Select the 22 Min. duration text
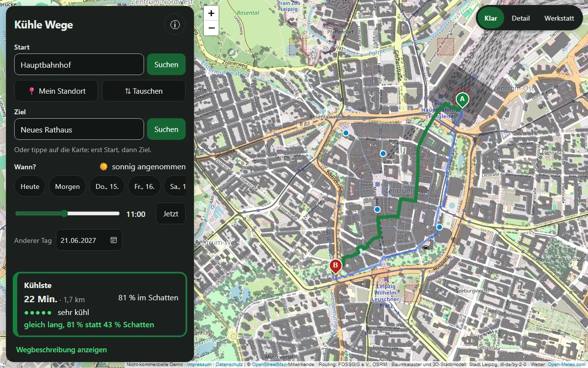The width and height of the screenshot is (588, 368). tap(40, 299)
